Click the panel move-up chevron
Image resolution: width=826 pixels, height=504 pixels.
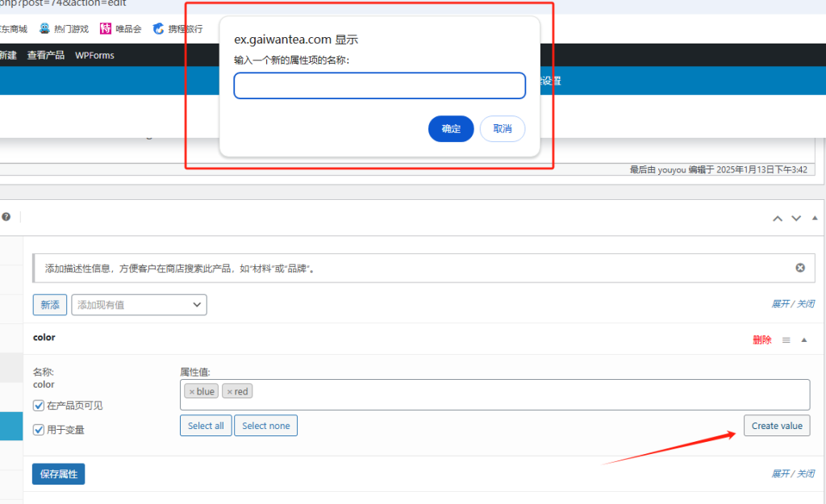click(x=777, y=218)
